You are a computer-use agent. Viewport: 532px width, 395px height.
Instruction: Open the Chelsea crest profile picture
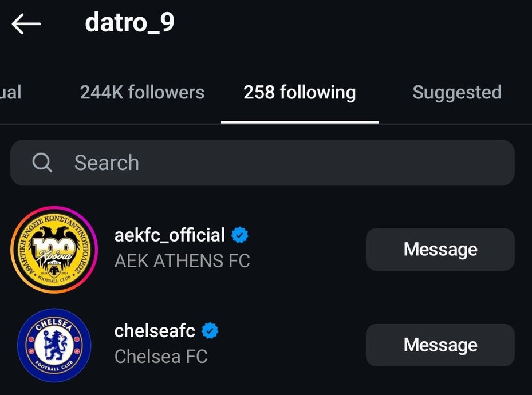pos(54,345)
